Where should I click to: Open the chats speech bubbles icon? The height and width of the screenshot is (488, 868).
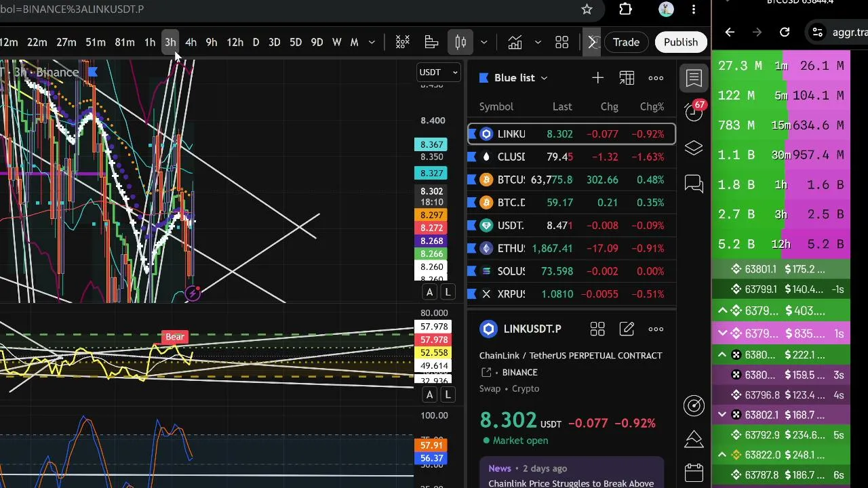(694, 184)
